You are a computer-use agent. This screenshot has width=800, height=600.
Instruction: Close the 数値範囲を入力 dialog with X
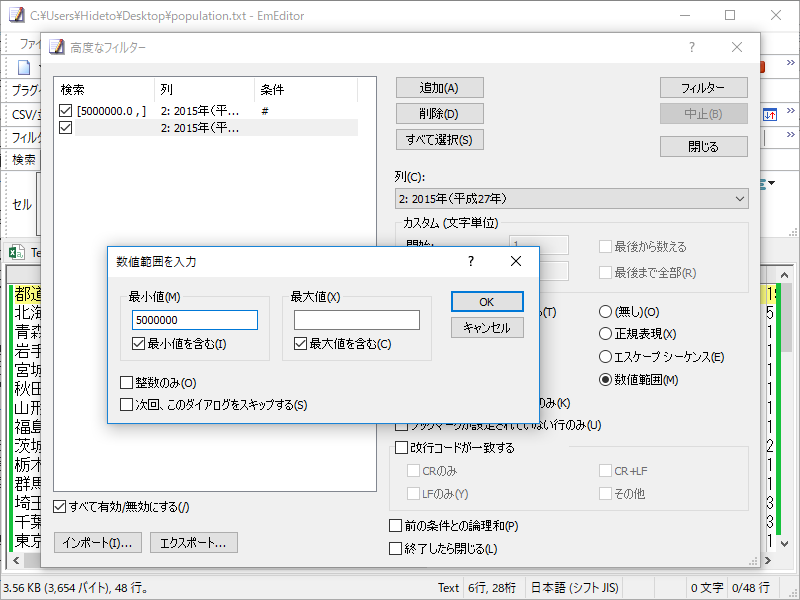(x=516, y=261)
